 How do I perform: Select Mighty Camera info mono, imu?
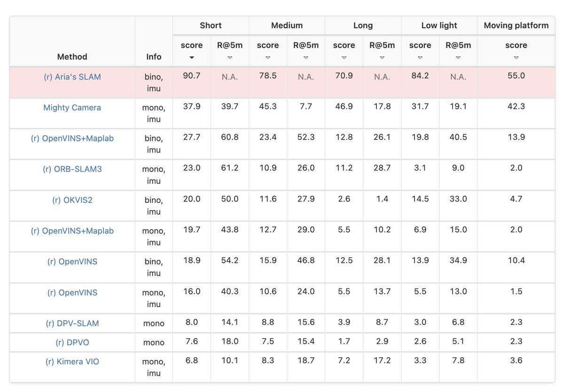(x=154, y=113)
